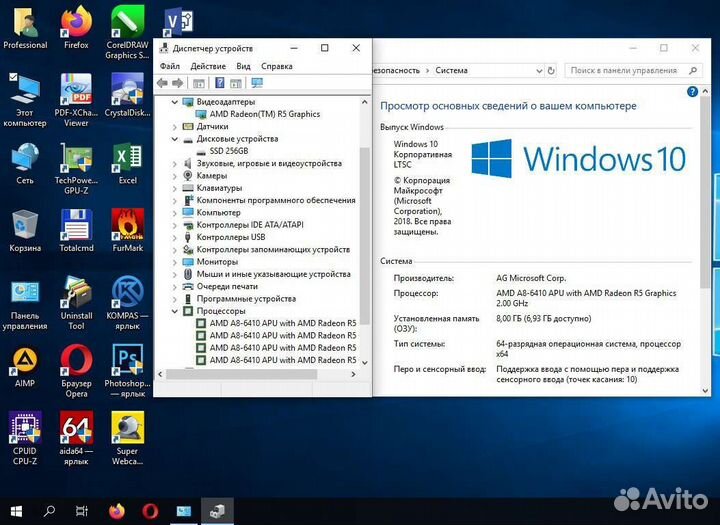Launch AIMP desktop icon

click(x=25, y=366)
